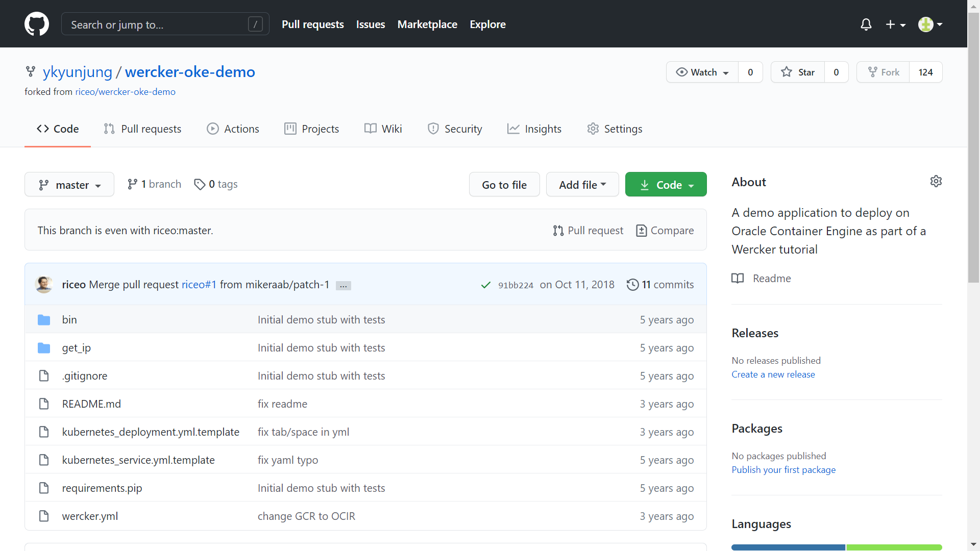
Task: Click the bin folder icon
Action: pyautogui.click(x=44, y=320)
